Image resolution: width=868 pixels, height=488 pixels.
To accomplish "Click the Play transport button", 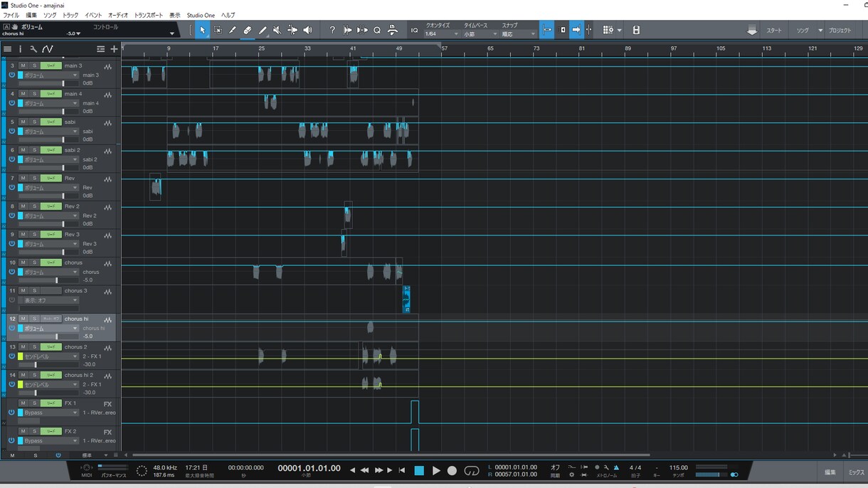I will (436, 471).
